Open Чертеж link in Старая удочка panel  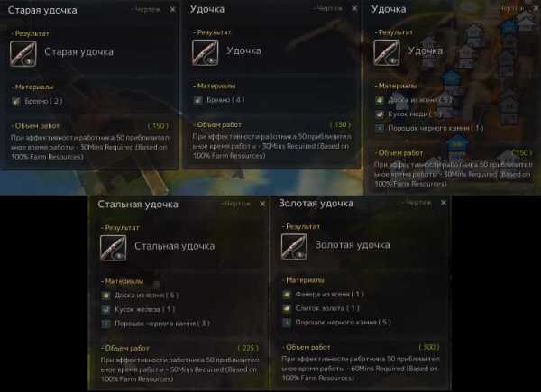point(146,10)
